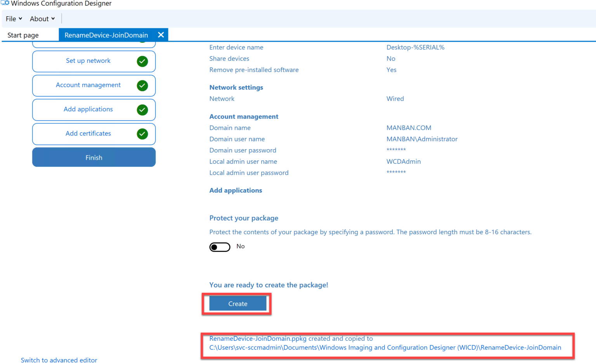
Task: Expand the File menu dropdown chevron
Action: [20, 18]
